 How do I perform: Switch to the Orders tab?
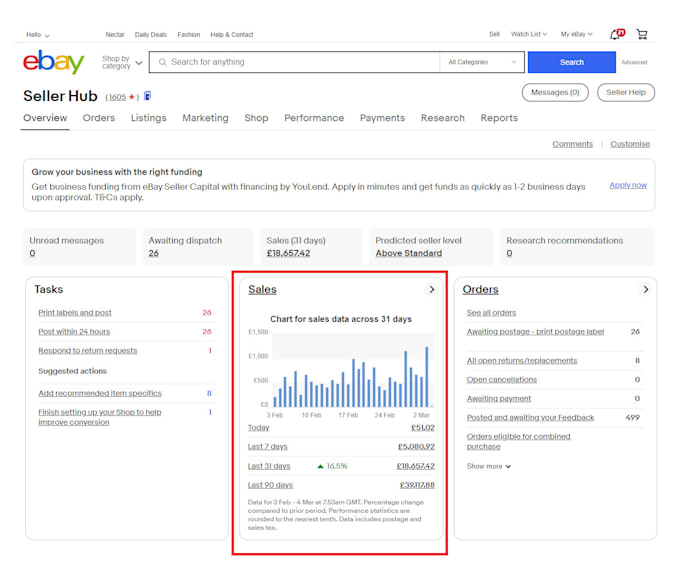tap(99, 118)
